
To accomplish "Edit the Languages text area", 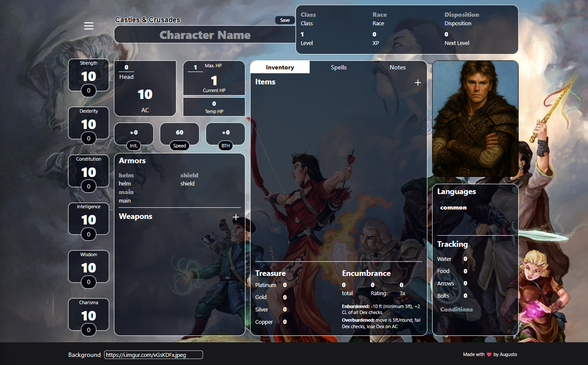I will click(475, 216).
